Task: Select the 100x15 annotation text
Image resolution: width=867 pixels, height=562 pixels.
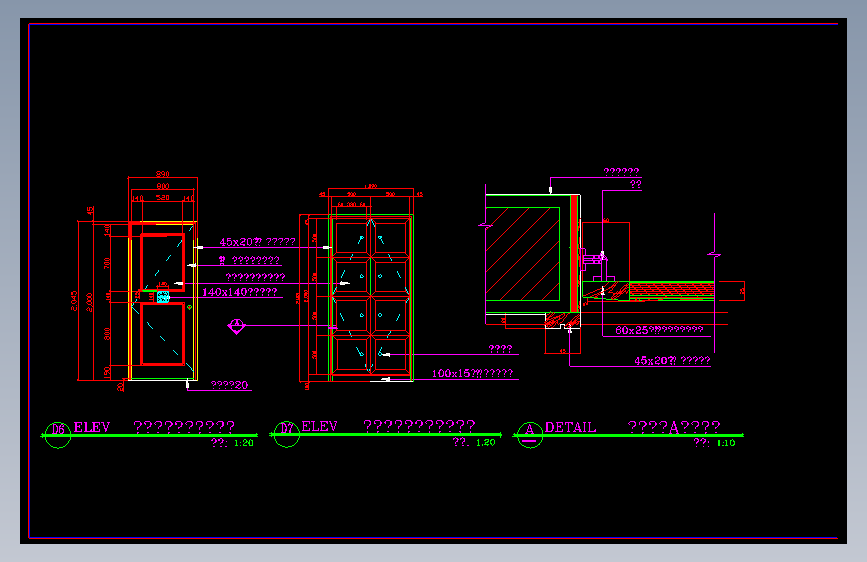Action: point(472,373)
